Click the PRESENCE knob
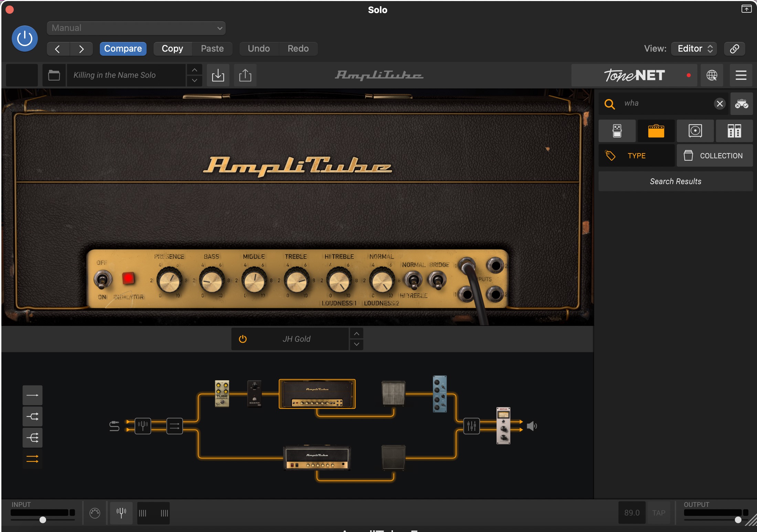The height and width of the screenshot is (532, 757). 169,281
